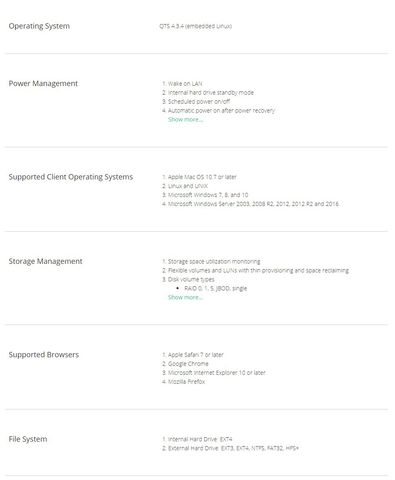This screenshot has width=395, height=480.
Task: Click the Microsoft Windows Server versions line
Action: (251, 204)
